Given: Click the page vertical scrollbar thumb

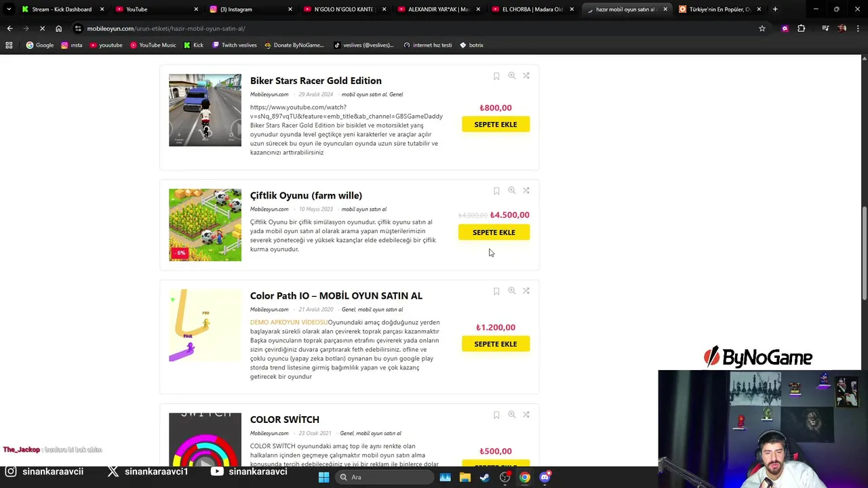Looking at the screenshot, I should [864, 254].
